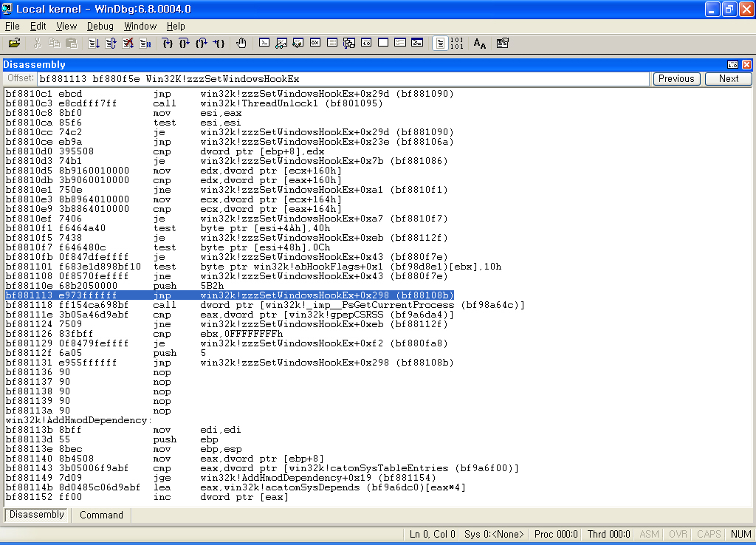Viewport: 756px width, 545px height.
Task: Click the Step Out braces icon
Action: point(202,44)
